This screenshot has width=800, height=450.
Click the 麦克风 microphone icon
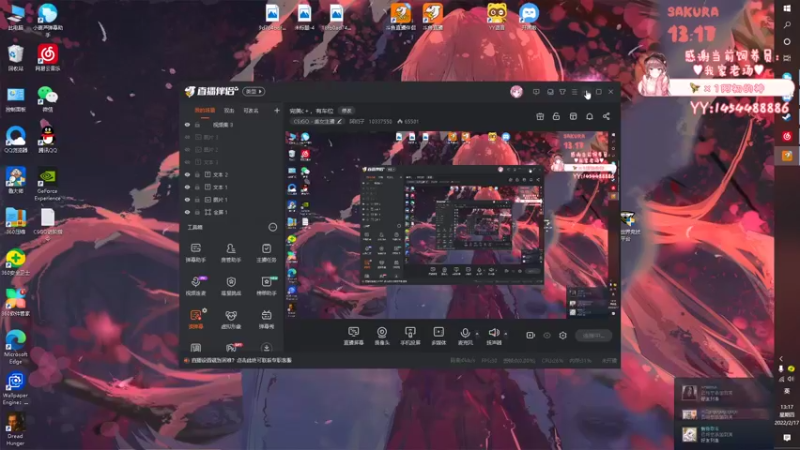point(465,333)
